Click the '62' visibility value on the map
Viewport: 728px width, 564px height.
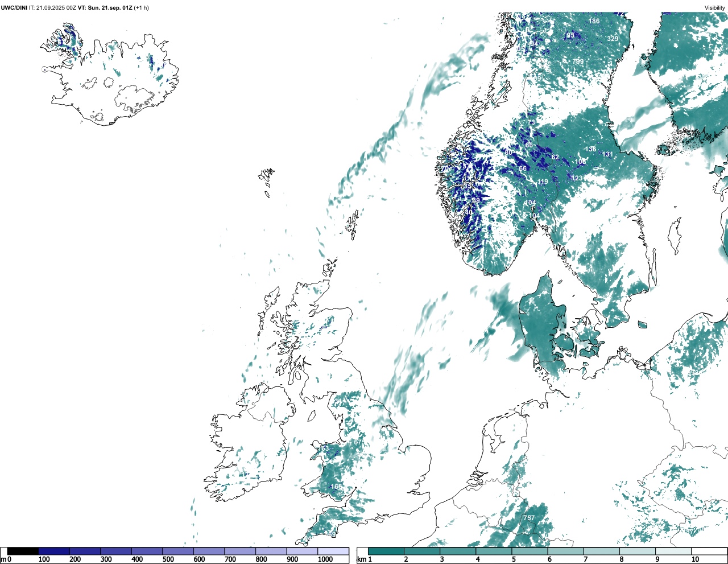pyautogui.click(x=555, y=157)
